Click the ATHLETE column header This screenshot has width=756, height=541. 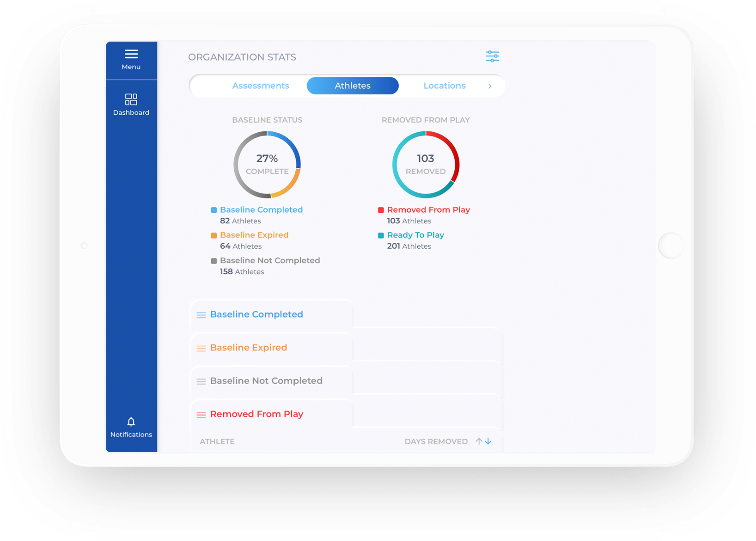click(x=217, y=442)
